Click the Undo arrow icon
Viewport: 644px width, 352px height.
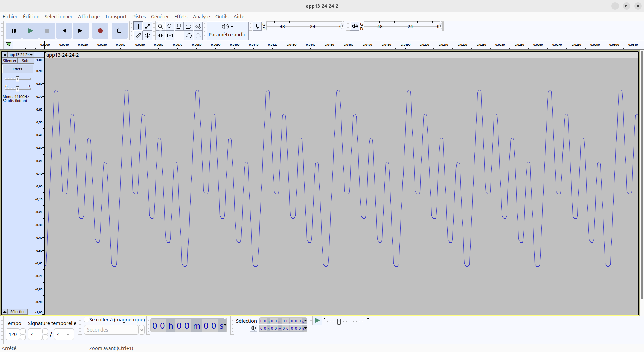click(189, 36)
